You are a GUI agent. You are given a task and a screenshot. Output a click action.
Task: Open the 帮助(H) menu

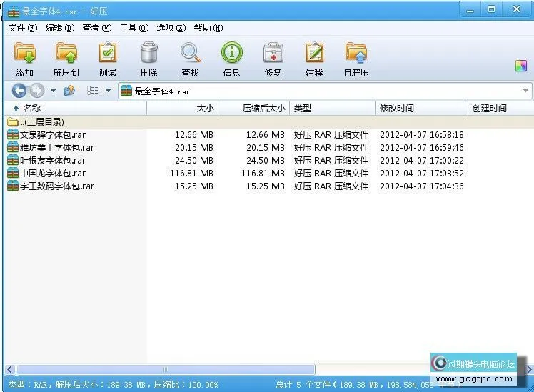tap(208, 28)
